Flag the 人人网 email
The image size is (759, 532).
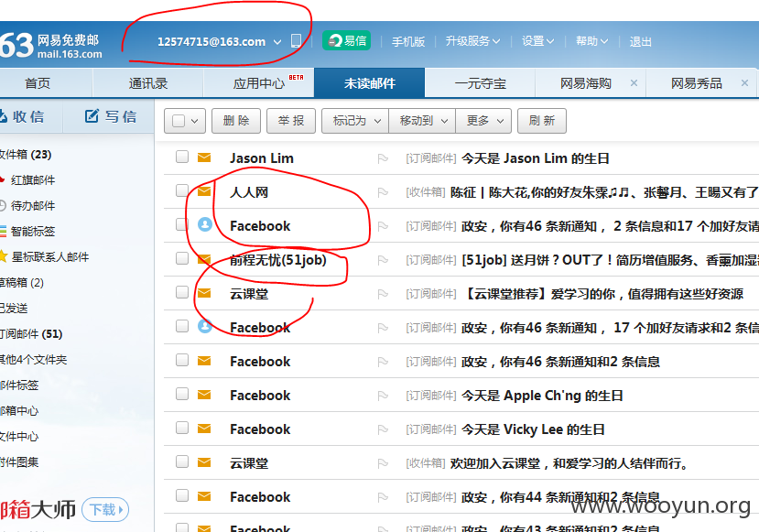click(383, 192)
